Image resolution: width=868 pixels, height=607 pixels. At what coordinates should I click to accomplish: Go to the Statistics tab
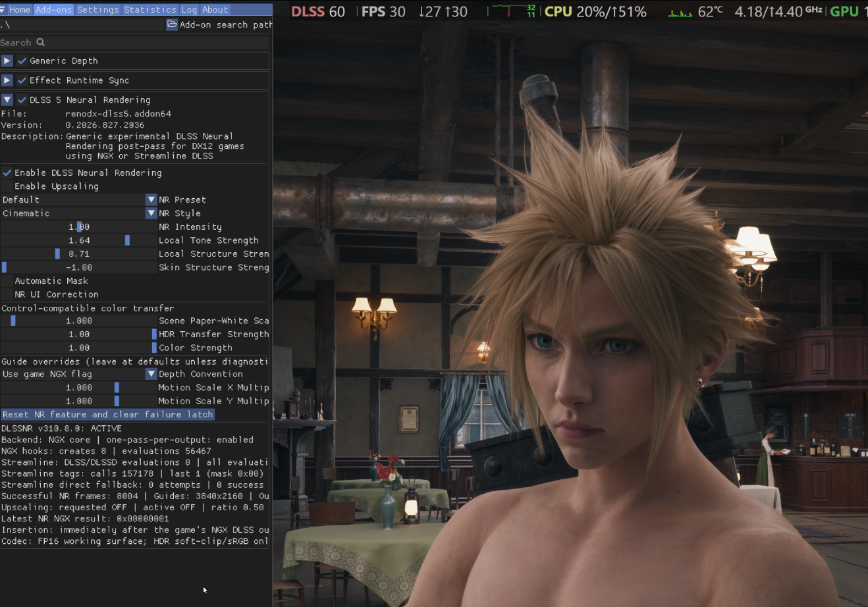(149, 10)
